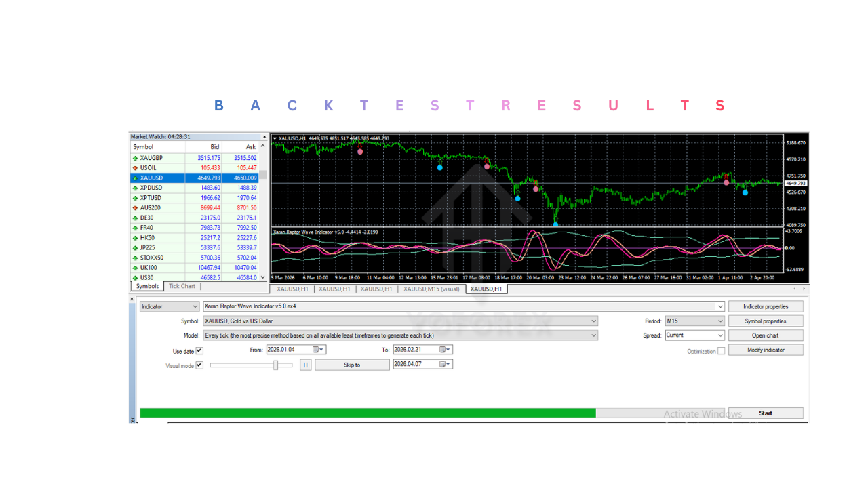This screenshot has width=868, height=488.
Task: Open the Spread dropdown showing Current
Action: pos(720,335)
